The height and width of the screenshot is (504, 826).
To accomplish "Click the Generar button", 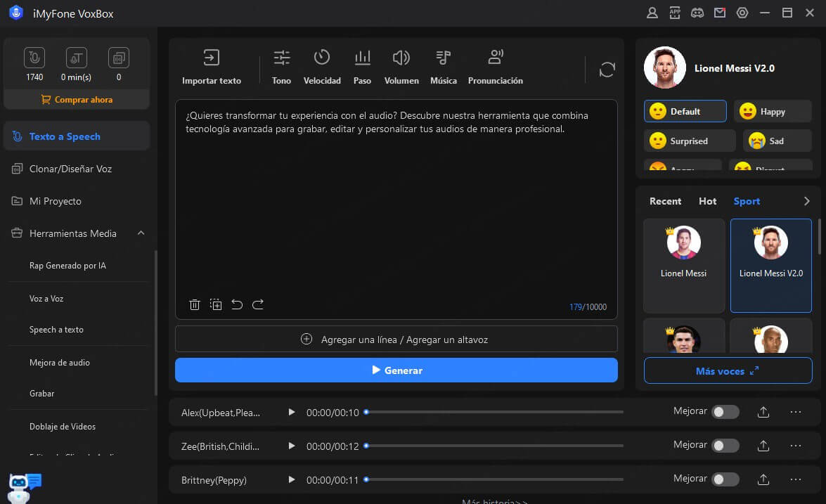I will pyautogui.click(x=396, y=370).
